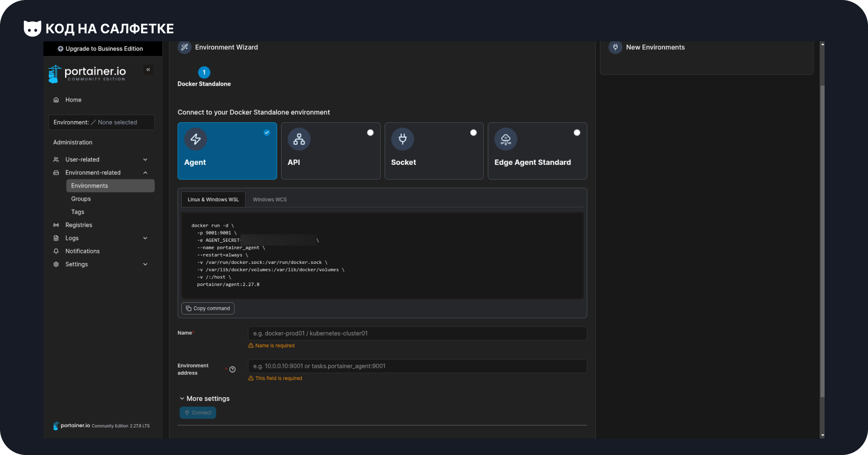This screenshot has width=868, height=455.
Task: Click the 'Environment: None selected' box
Action: click(x=101, y=122)
